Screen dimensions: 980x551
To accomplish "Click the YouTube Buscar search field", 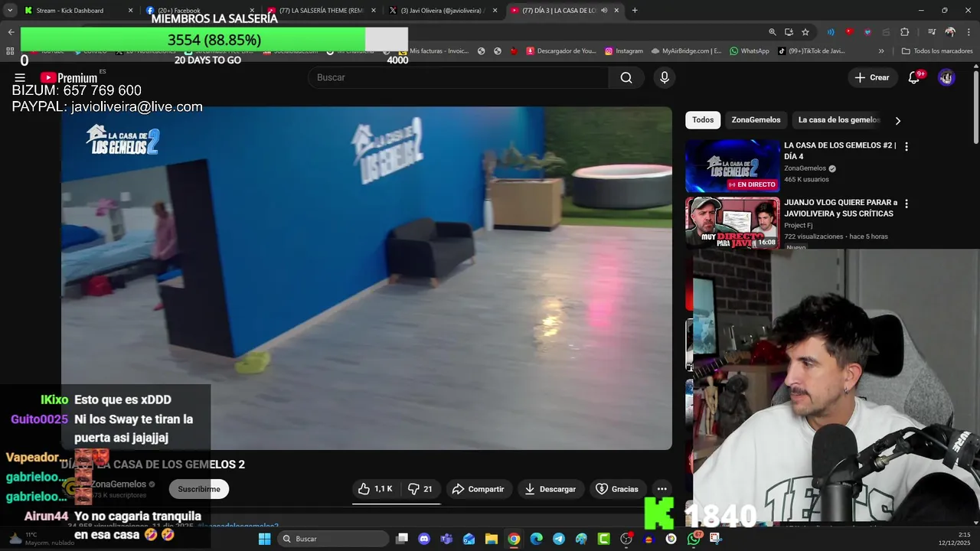I will point(459,77).
